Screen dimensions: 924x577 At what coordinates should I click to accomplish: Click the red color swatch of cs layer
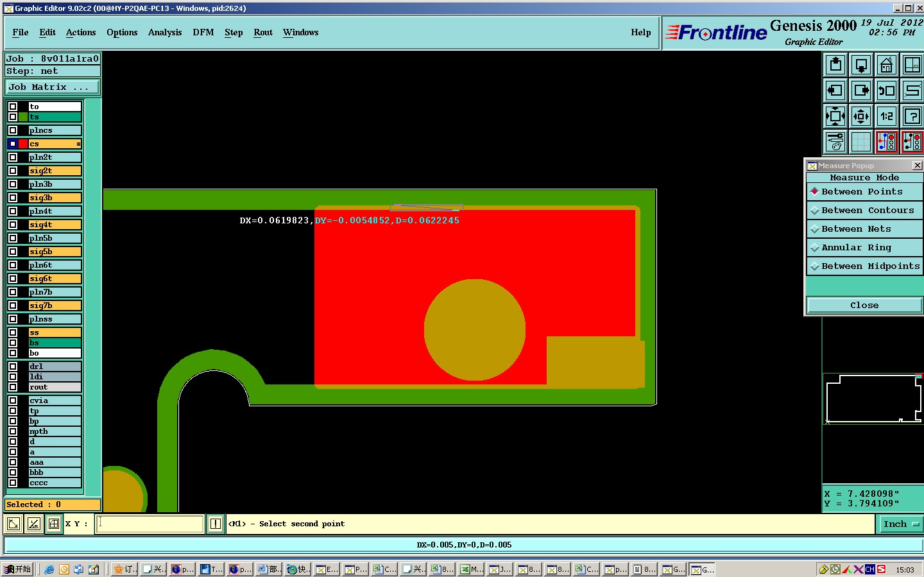[23, 144]
